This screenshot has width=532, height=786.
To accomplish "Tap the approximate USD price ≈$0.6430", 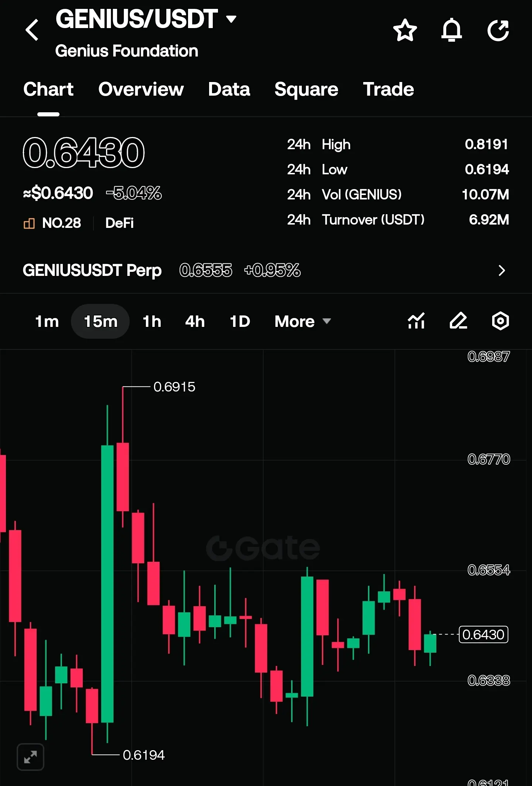I will pyautogui.click(x=58, y=193).
